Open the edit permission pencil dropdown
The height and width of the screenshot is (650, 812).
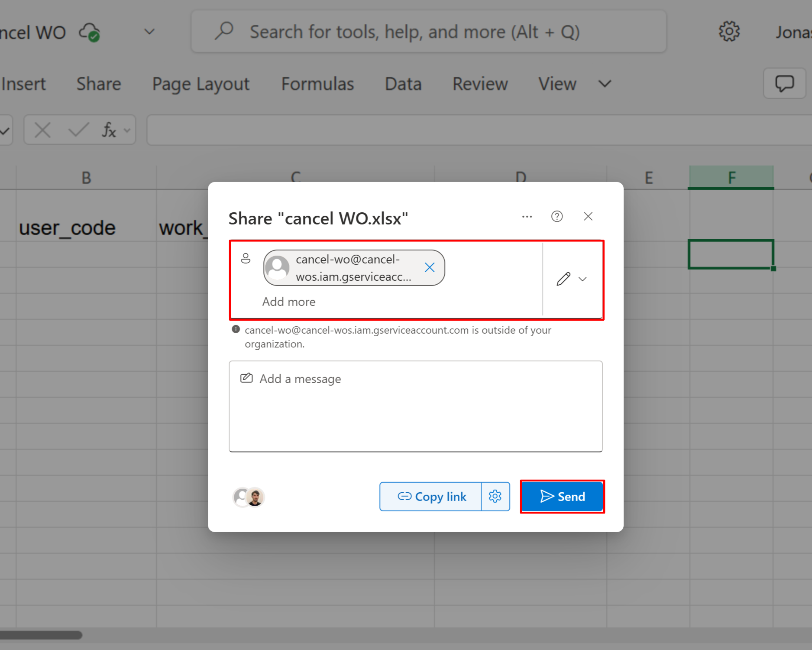click(572, 279)
